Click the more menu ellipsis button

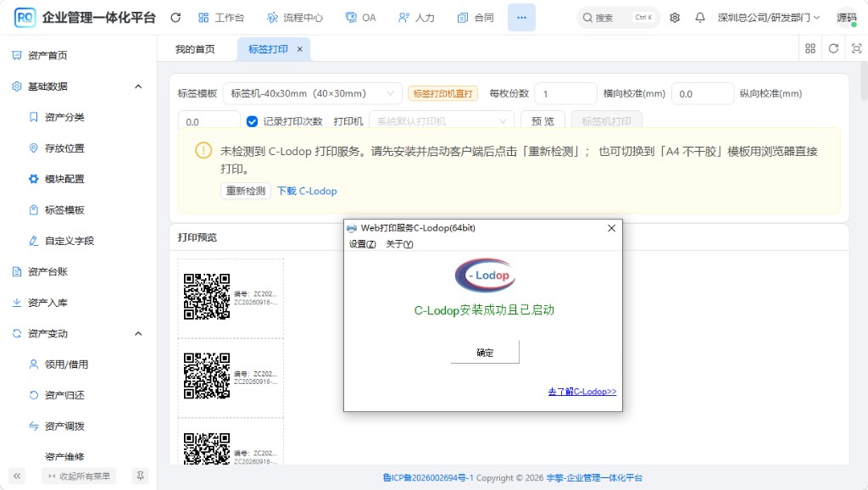(x=521, y=18)
